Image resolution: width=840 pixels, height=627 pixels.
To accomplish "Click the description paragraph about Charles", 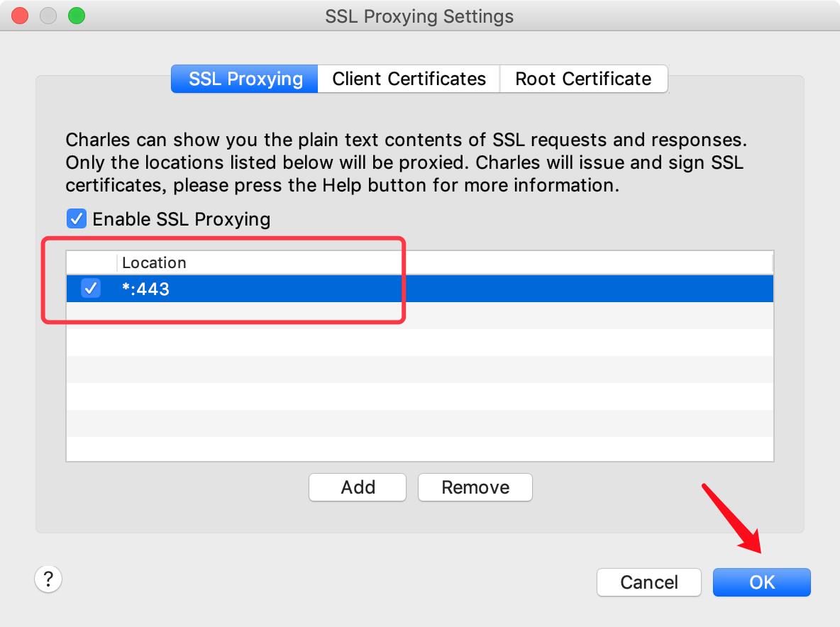I will point(406,162).
